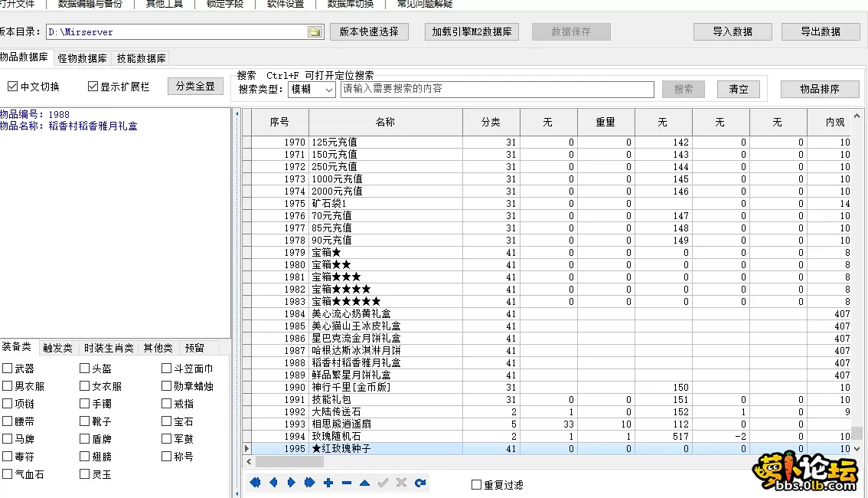Toggle the 中文切换 checkbox
The height and width of the screenshot is (498, 868).
click(13, 86)
